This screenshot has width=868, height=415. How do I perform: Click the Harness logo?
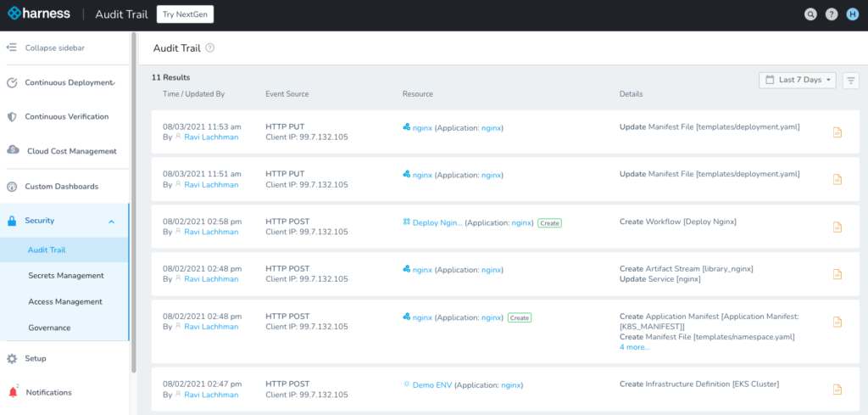tap(39, 14)
